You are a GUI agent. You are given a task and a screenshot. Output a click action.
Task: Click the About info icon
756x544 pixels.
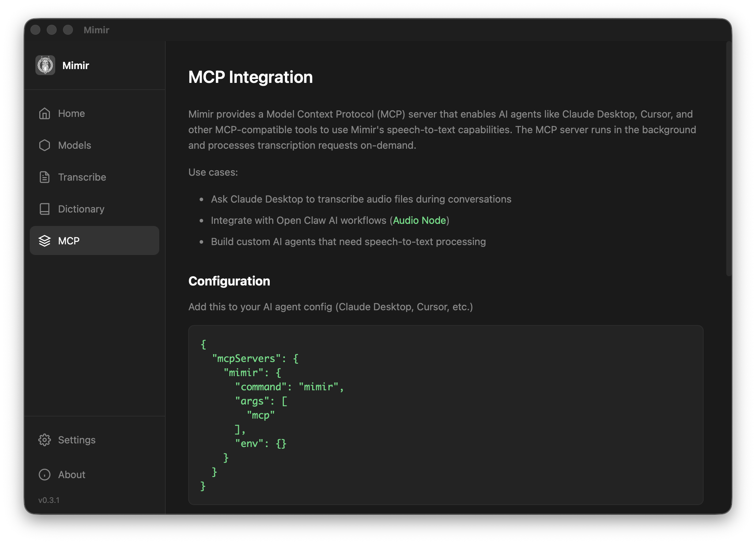tap(45, 475)
